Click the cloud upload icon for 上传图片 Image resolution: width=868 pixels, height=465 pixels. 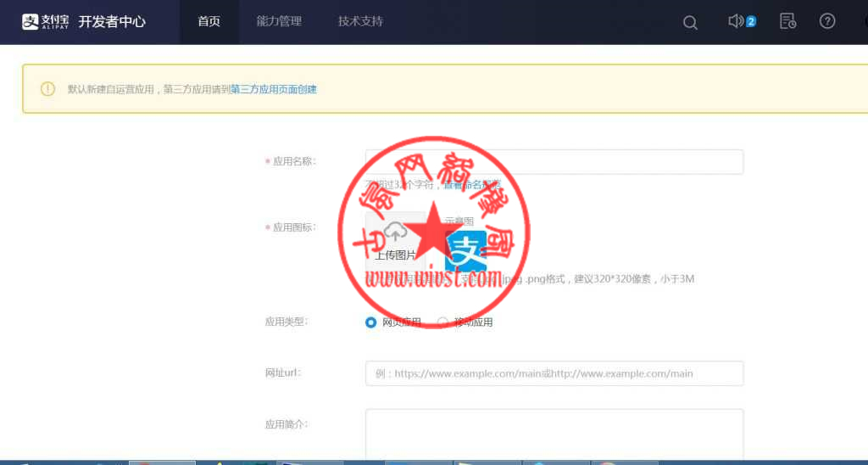pyautogui.click(x=395, y=232)
